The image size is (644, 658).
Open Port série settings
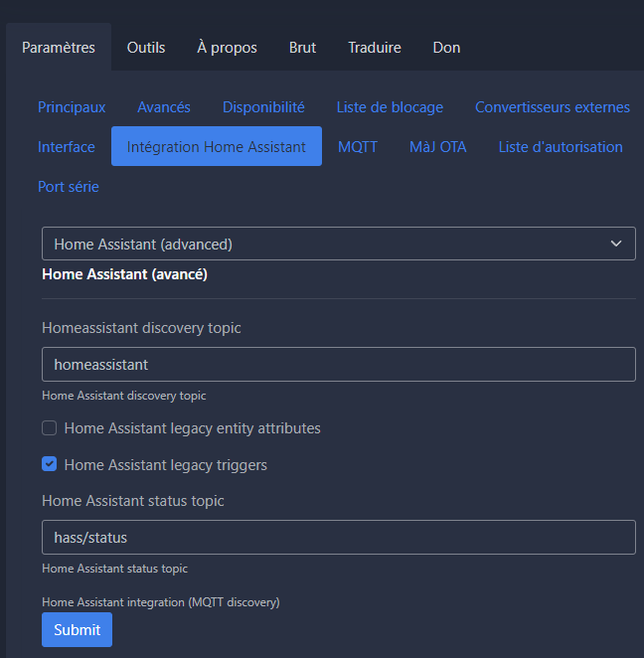click(x=69, y=186)
